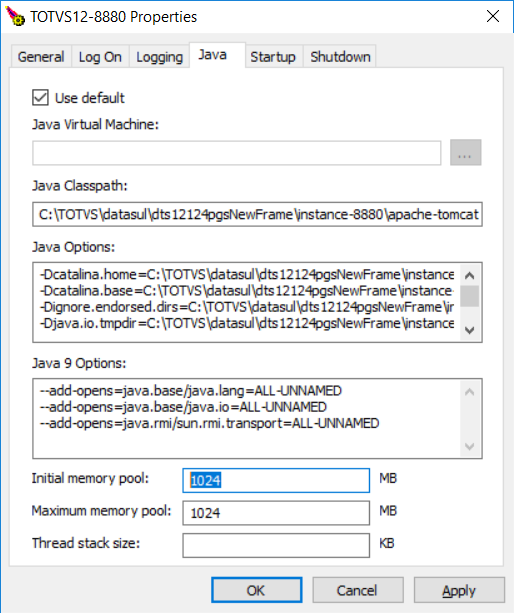Click the Tomcat feather icon in title bar
This screenshot has height=613, width=514.
tap(15, 16)
